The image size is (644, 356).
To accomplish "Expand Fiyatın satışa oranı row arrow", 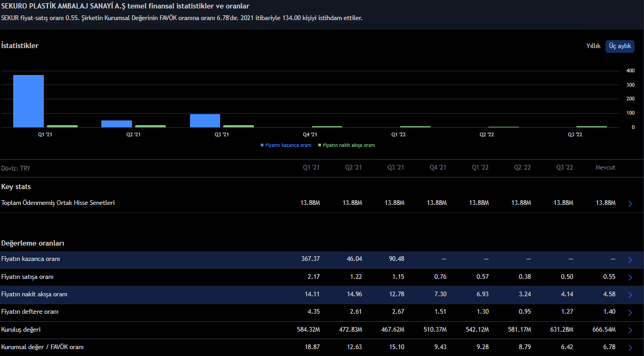I will 630,277.
